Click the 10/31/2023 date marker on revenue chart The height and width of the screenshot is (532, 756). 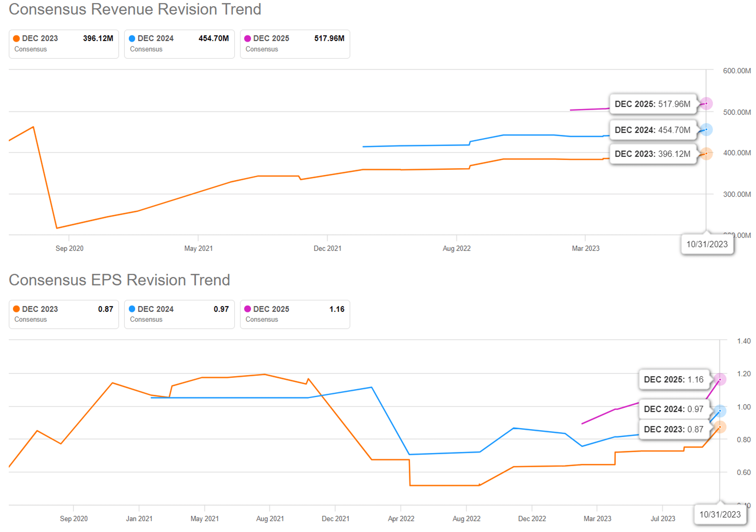[x=707, y=244]
